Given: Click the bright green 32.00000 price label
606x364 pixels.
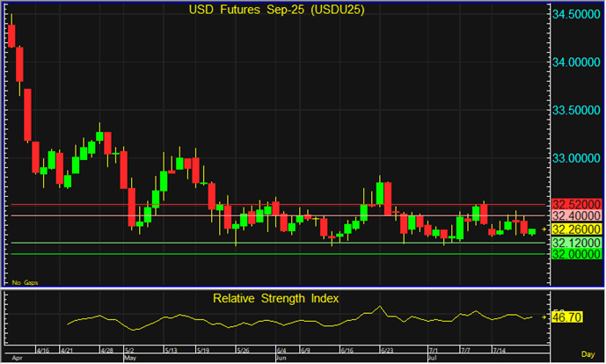Looking at the screenshot, I should point(576,254).
